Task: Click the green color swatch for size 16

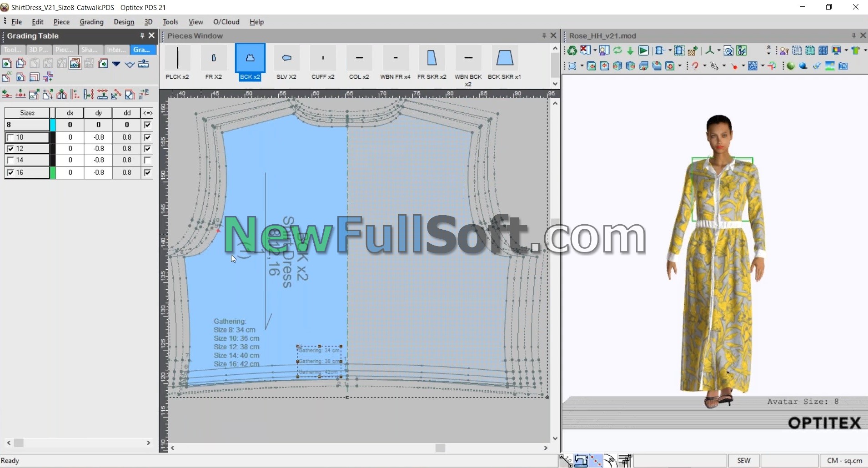Action: (53, 172)
